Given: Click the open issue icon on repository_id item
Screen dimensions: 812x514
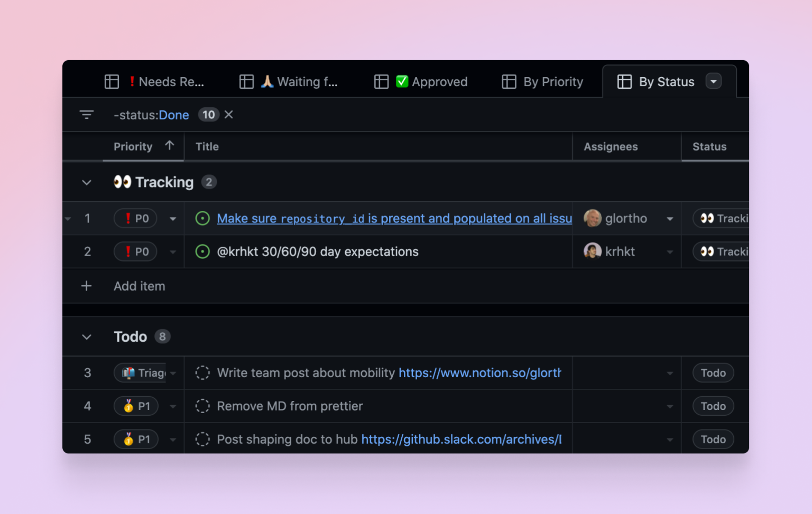Looking at the screenshot, I should (x=203, y=218).
